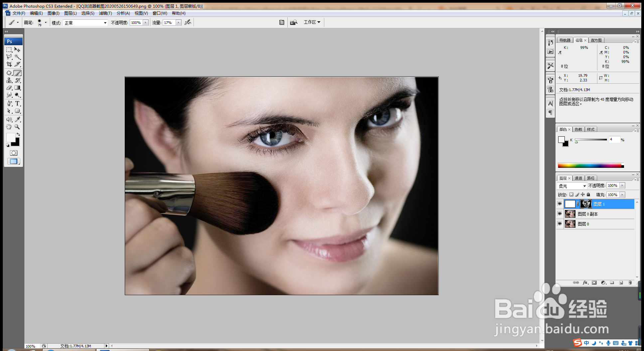
Task: Select the Clone Stamp tool
Action: coord(9,80)
